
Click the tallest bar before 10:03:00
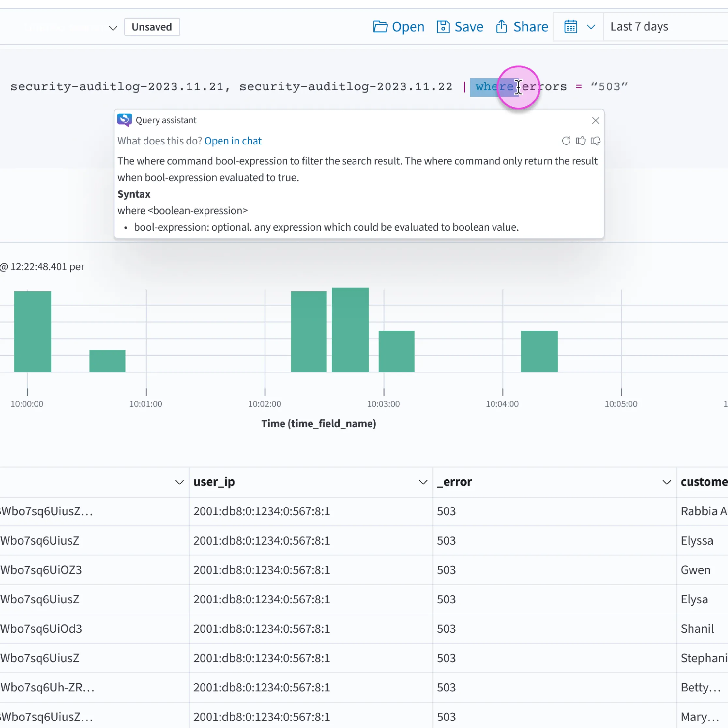click(350, 330)
